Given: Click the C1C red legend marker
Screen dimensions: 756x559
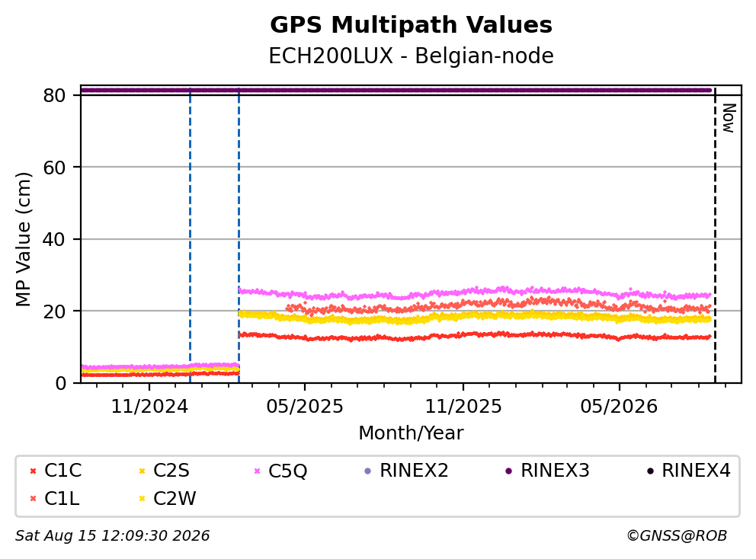Looking at the screenshot, I should pos(33,471).
